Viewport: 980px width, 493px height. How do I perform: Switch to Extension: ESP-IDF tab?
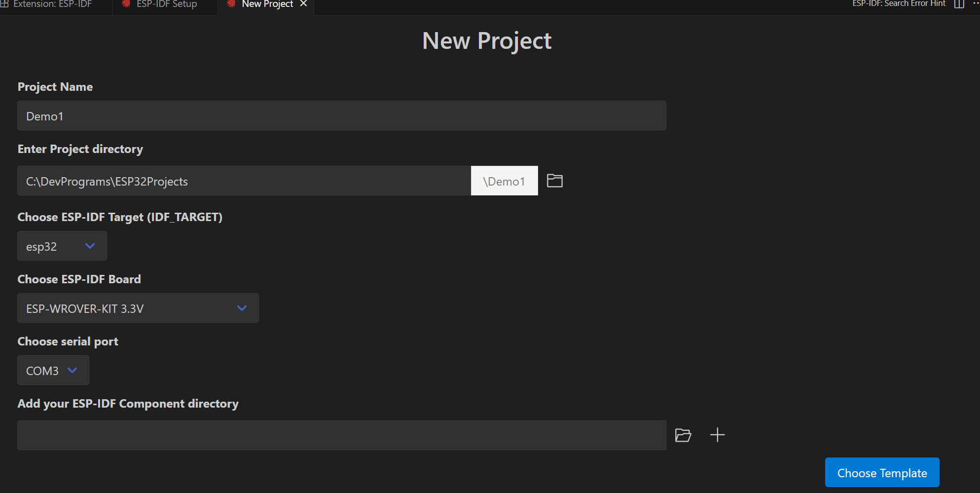[x=52, y=4]
